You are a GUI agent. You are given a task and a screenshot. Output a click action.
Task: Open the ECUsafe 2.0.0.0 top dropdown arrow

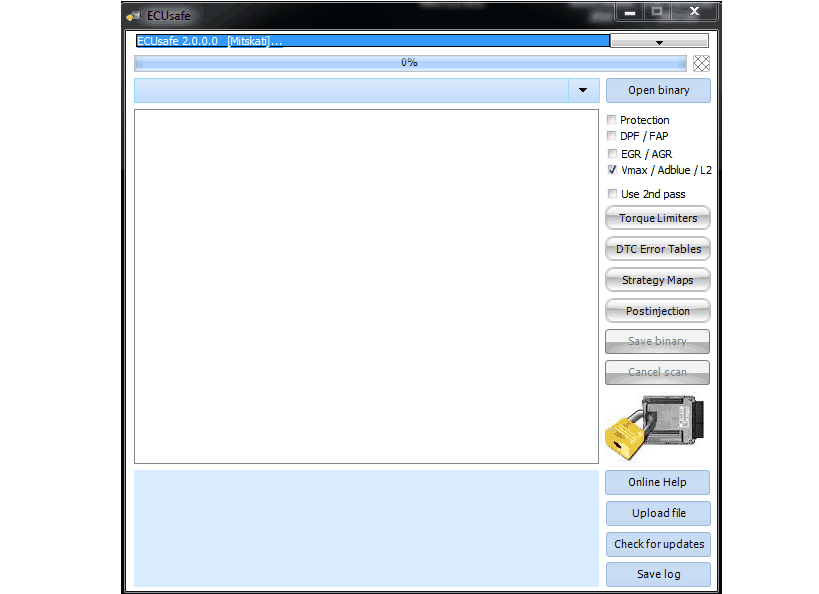[x=659, y=41]
